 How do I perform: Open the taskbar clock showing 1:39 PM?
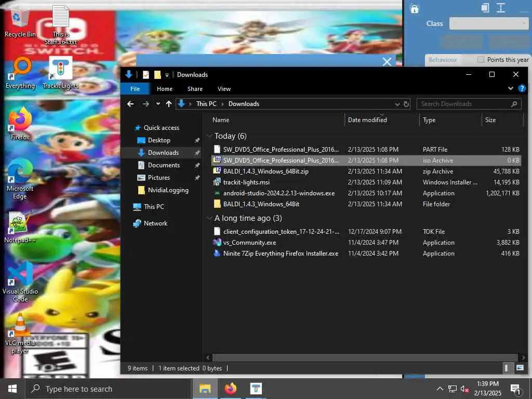[487, 389]
